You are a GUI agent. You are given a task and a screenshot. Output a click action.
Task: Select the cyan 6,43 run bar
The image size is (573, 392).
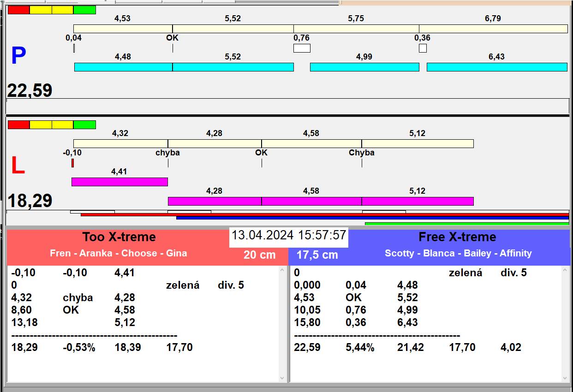[x=497, y=67]
